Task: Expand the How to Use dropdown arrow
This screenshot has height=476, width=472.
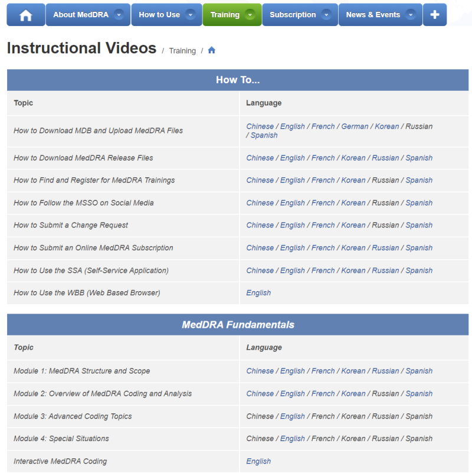Action: (x=191, y=15)
